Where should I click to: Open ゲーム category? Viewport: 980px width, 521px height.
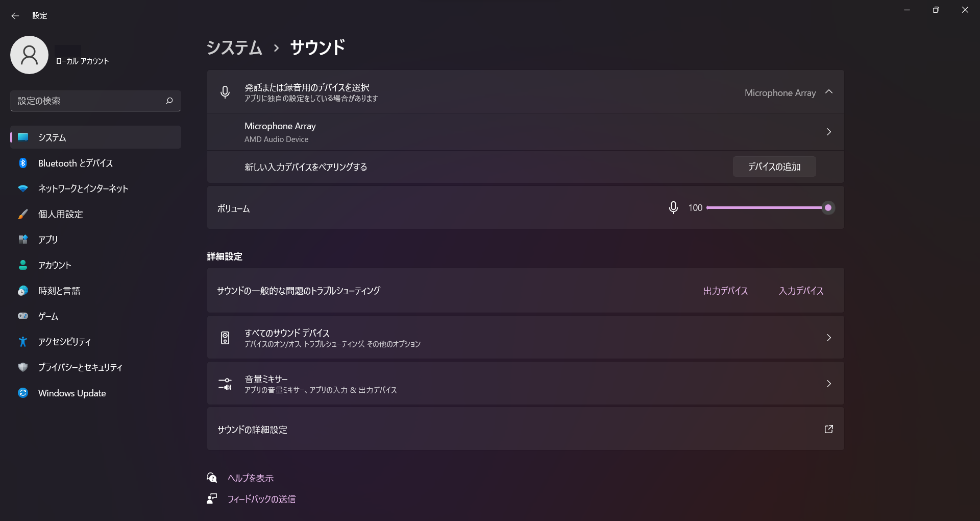(x=95, y=316)
